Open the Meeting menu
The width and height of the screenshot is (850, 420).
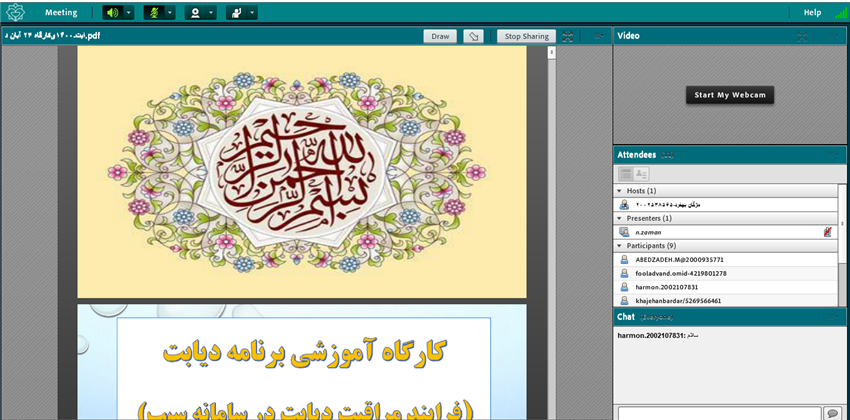61,13
